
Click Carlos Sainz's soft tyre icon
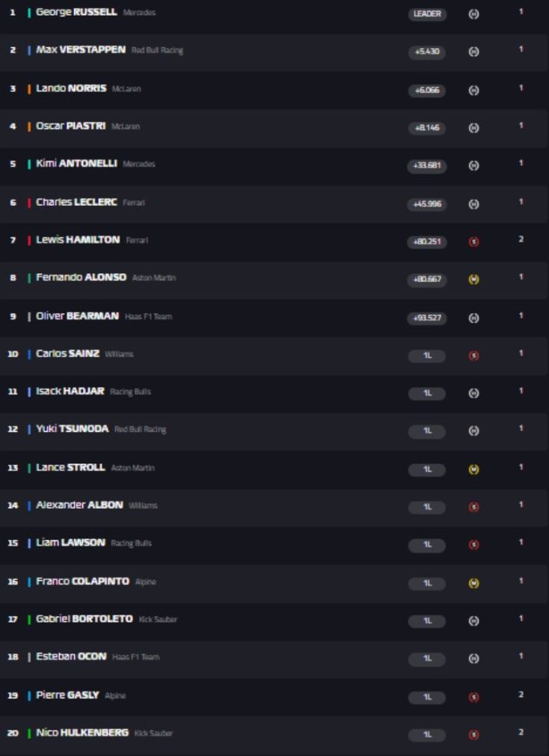473,356
